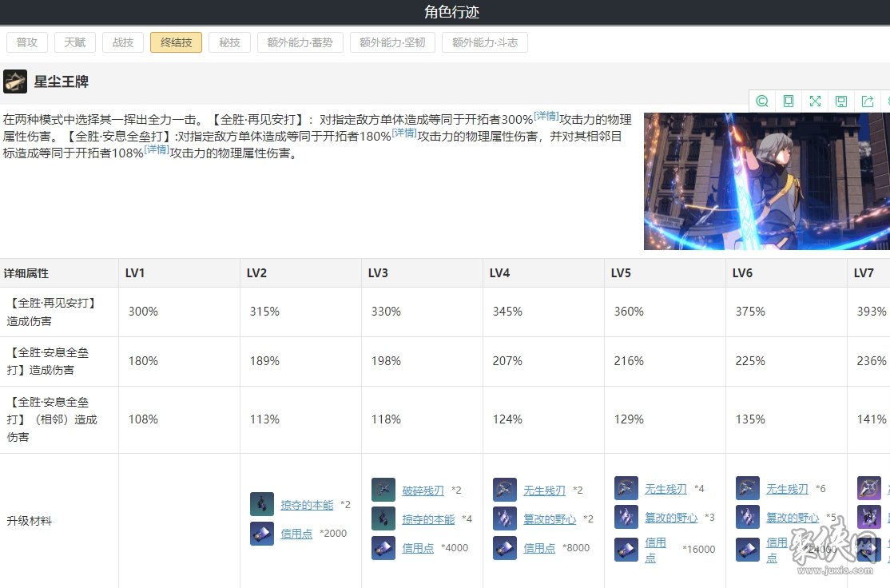
Task: Click the 篡改的野心 icon in LV4 column
Action: (x=505, y=518)
